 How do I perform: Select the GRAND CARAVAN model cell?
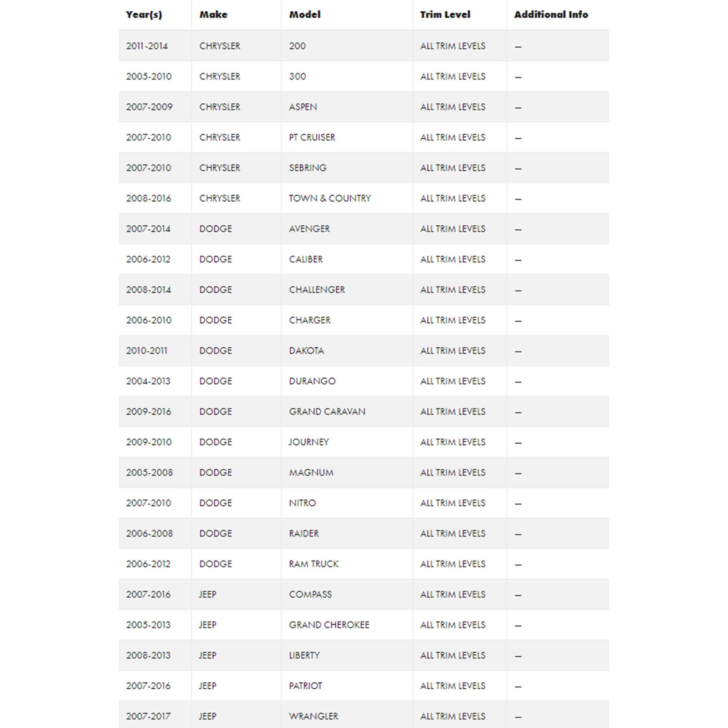coord(347,412)
